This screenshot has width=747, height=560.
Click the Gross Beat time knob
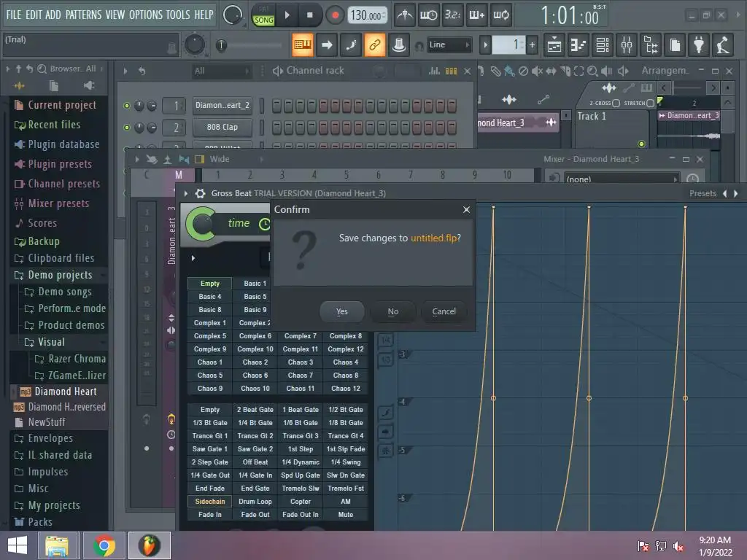[201, 224]
